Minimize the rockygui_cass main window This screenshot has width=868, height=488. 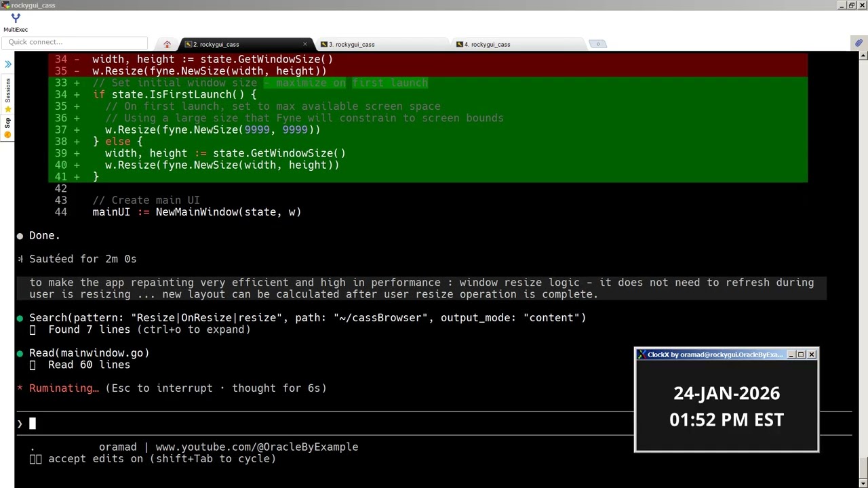[x=842, y=5]
